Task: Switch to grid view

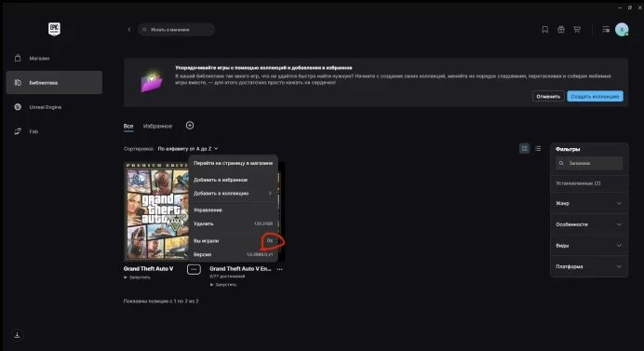Action: pos(525,148)
